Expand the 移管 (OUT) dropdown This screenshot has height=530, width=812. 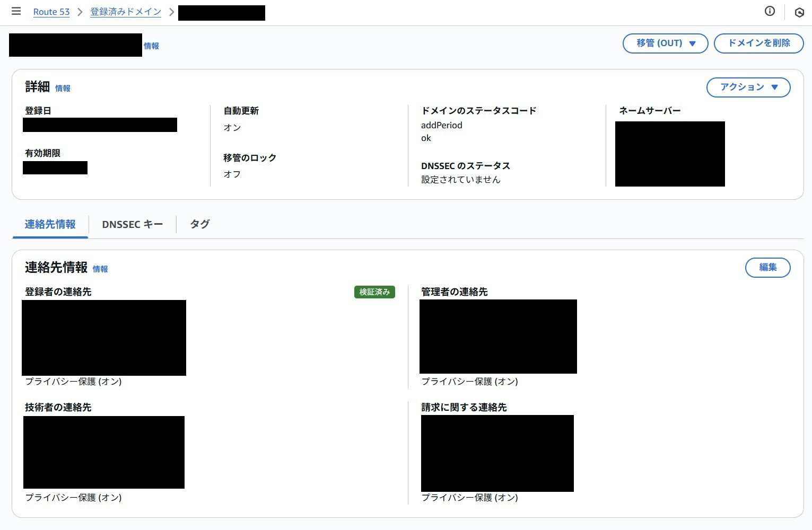[x=665, y=43]
